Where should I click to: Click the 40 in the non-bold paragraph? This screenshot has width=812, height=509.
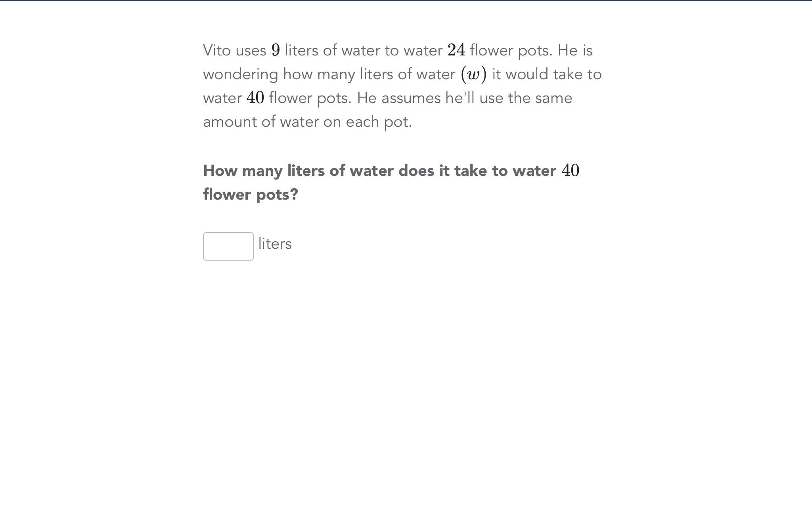[255, 98]
